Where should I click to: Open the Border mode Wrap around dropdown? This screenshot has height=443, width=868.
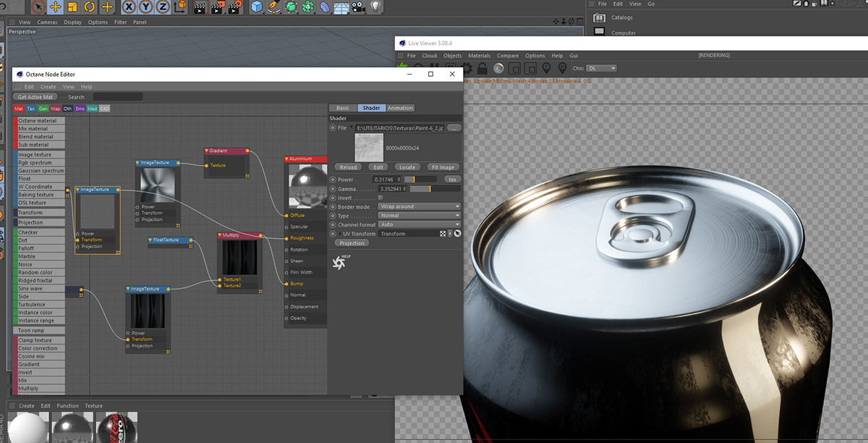coord(420,206)
